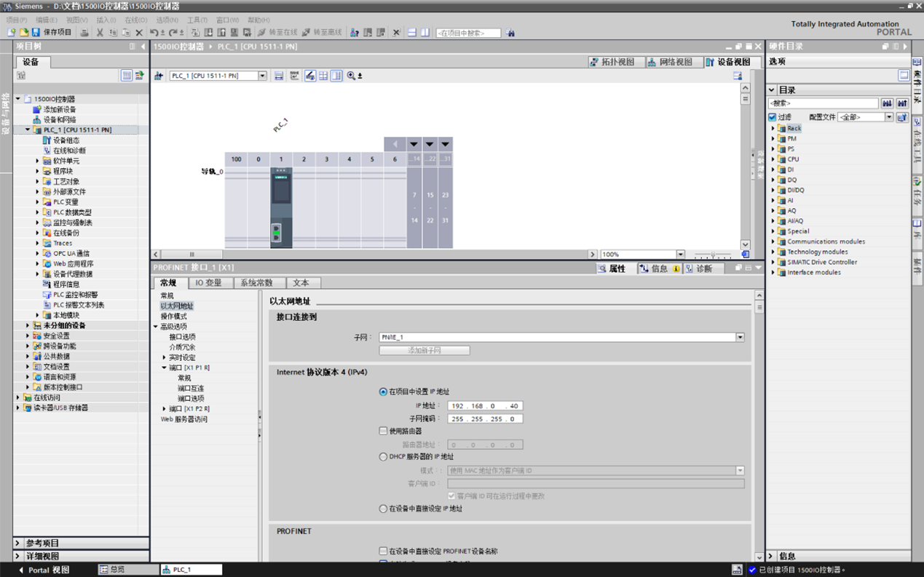This screenshot has height=577, width=924.
Task: Click the fit-to-window icon beside zoom slider
Action: pyautogui.click(x=745, y=255)
